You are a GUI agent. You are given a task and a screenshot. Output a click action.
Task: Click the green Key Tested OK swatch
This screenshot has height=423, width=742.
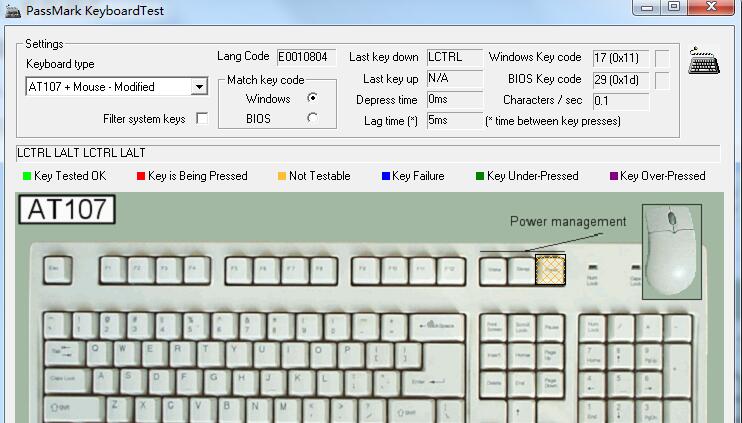(27, 176)
